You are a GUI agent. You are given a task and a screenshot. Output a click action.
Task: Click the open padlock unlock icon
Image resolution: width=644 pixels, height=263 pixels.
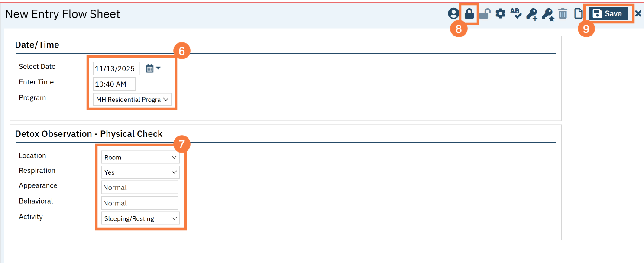(484, 14)
